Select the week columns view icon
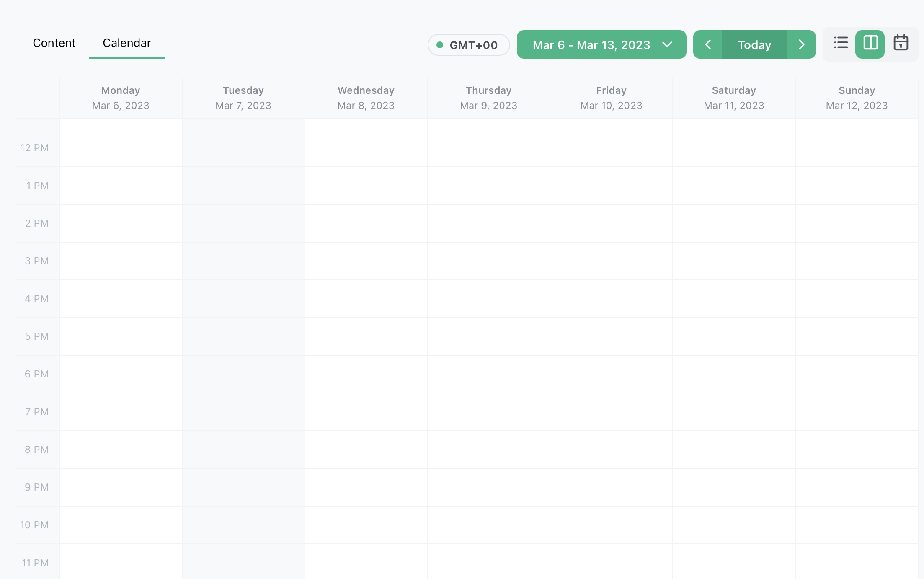The image size is (924, 579). (870, 44)
